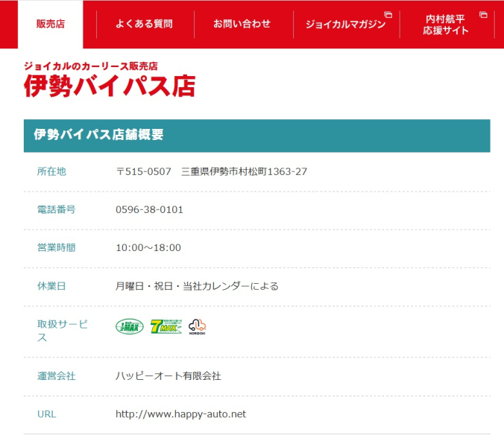Image resolution: width=504 pixels, height=447 pixels.
Task: Click the 伊勢バイパス店舗概要 section header
Action: pos(256,136)
